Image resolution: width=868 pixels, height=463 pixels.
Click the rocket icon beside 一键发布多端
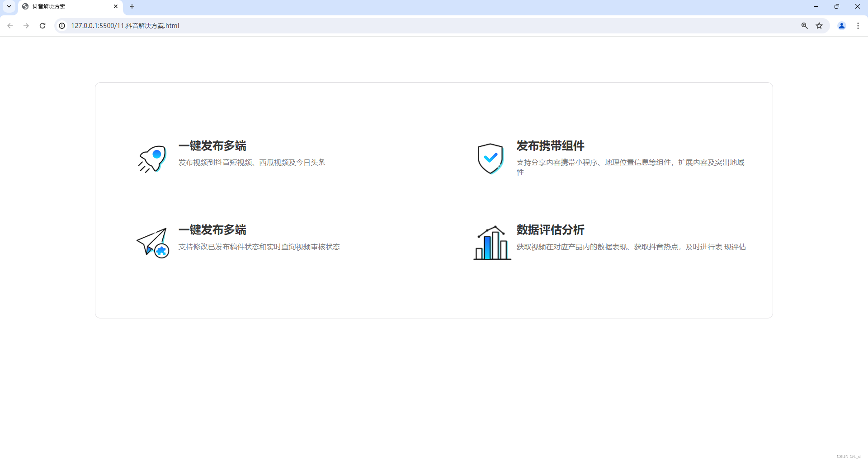(152, 159)
